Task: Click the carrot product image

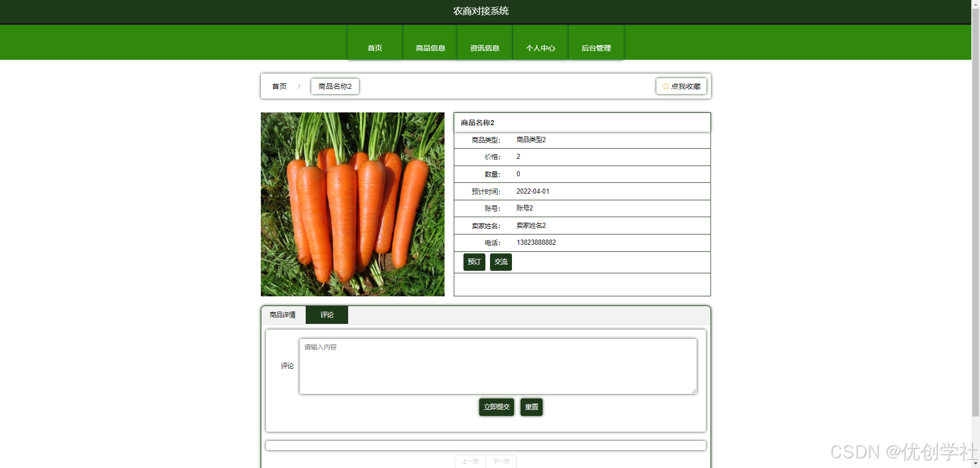Action: 353,204
